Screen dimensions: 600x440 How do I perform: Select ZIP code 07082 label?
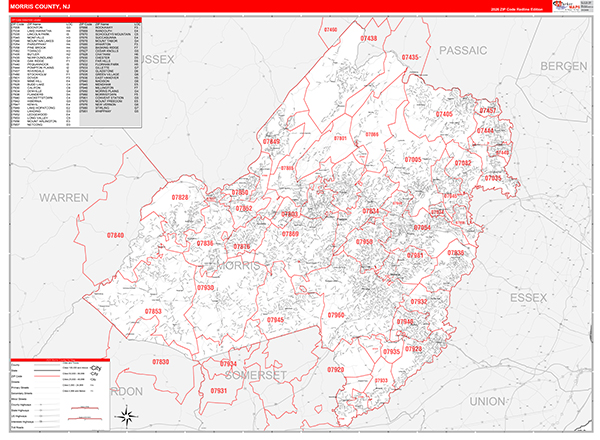coord(463,163)
